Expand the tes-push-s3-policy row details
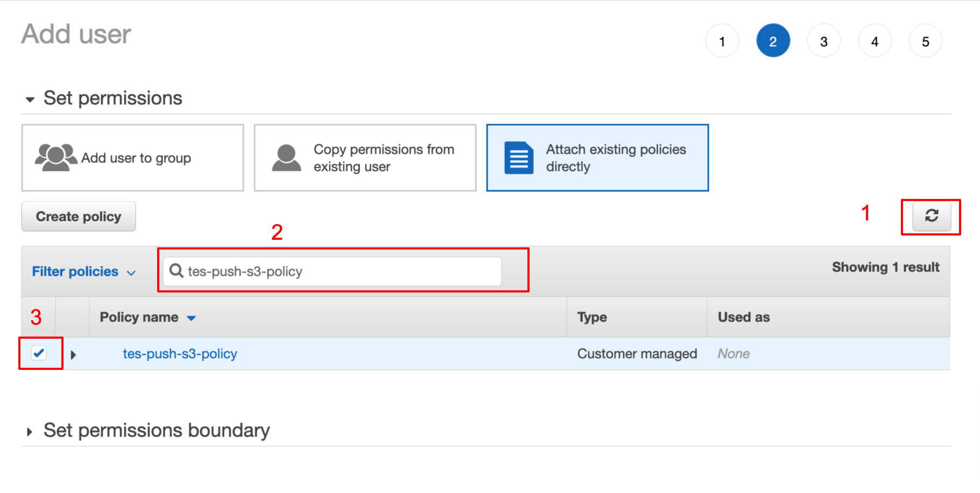The height and width of the screenshot is (493, 980). pos(74,354)
